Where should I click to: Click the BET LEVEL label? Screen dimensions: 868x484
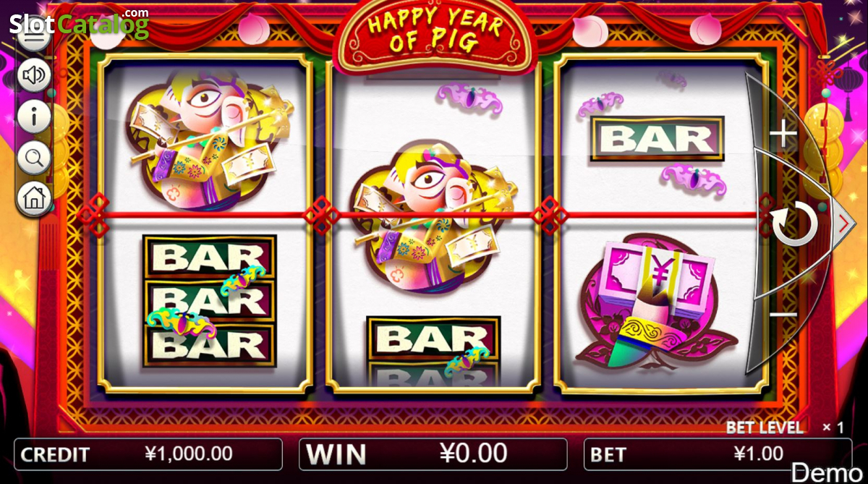765,428
